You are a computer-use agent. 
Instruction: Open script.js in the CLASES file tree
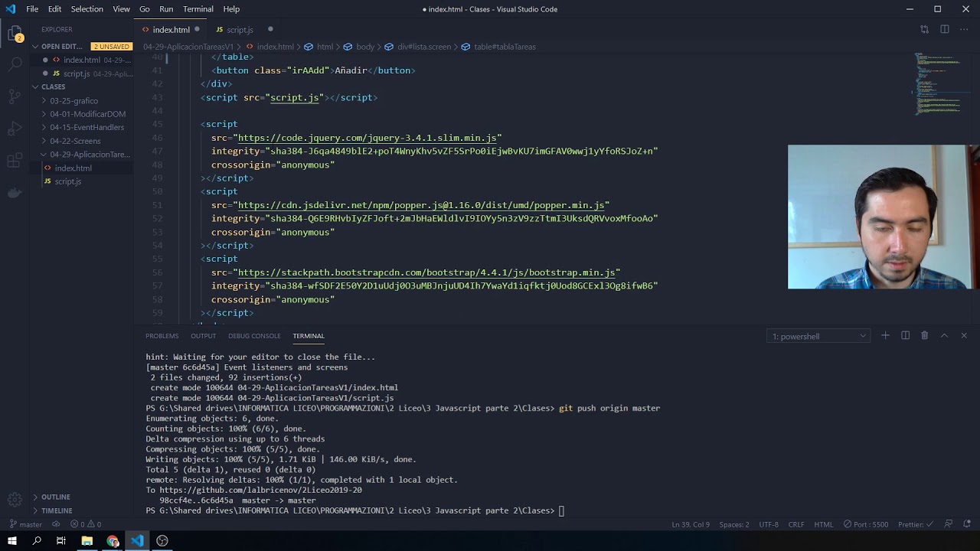point(67,181)
